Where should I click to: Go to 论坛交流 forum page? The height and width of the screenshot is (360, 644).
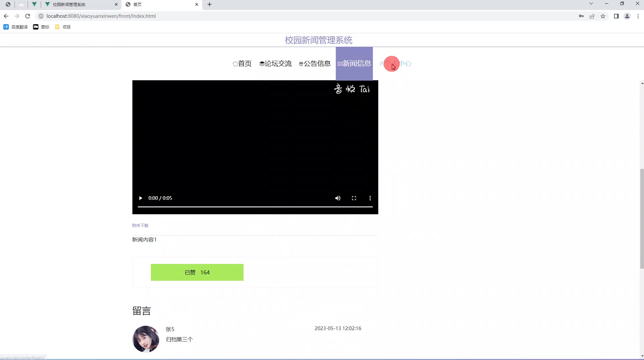[x=275, y=63]
